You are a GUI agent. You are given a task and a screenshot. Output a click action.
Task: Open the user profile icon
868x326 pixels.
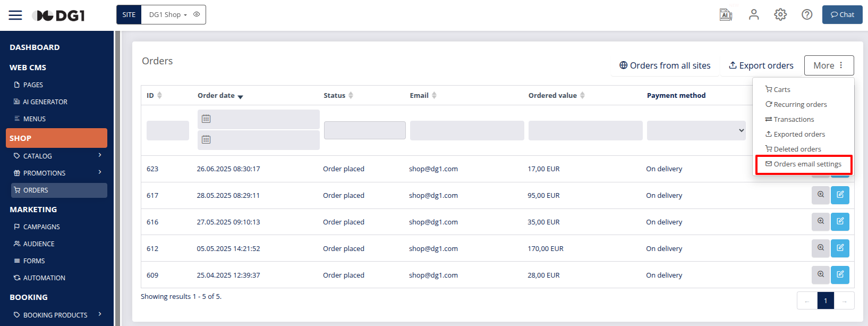tap(754, 15)
